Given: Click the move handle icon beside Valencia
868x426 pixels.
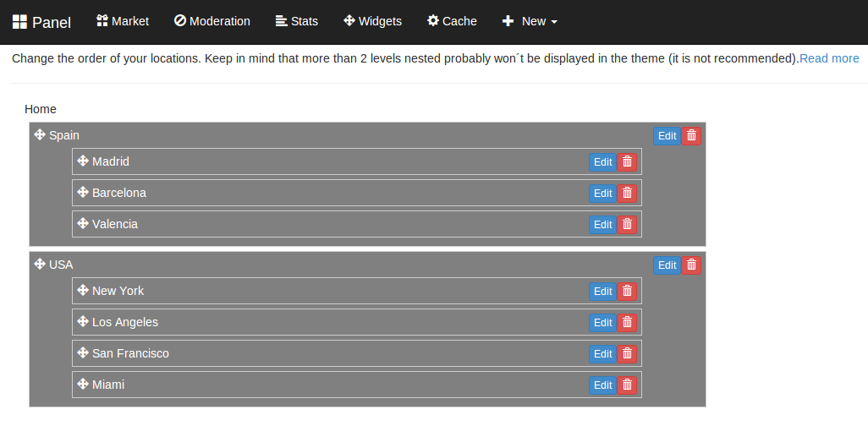Looking at the screenshot, I should coord(83,223).
